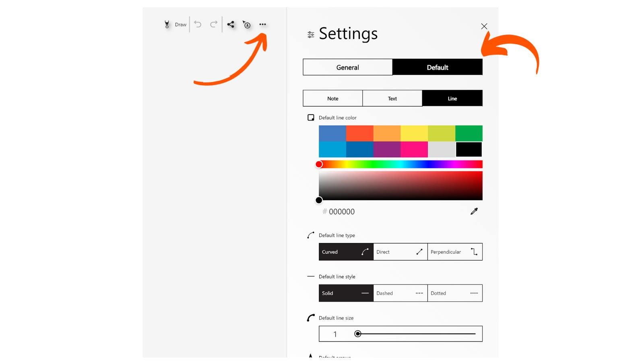The height and width of the screenshot is (362, 644).
Task: Switch to the General tab
Action: pyautogui.click(x=347, y=67)
